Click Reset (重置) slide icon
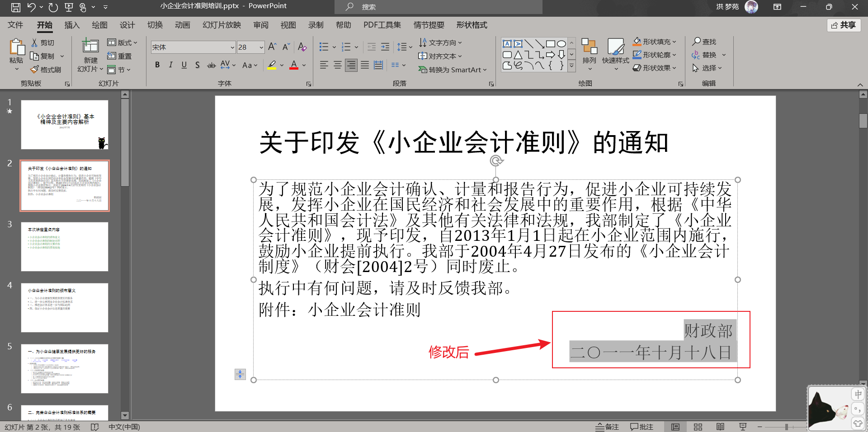Screen dimensions: 868x432 (x=112, y=56)
